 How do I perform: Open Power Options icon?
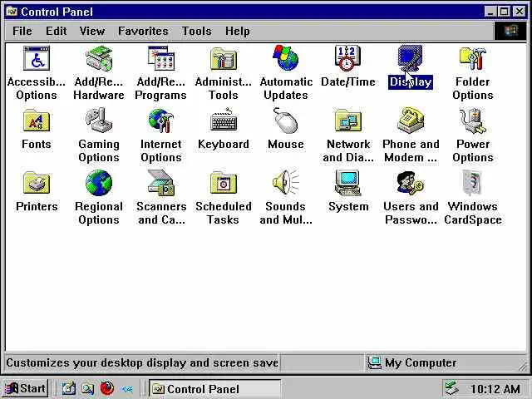click(x=473, y=121)
